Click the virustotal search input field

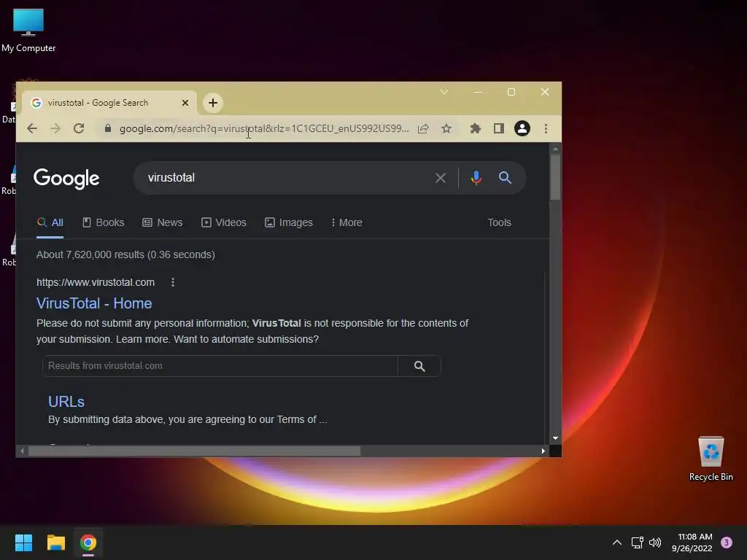coord(286,178)
